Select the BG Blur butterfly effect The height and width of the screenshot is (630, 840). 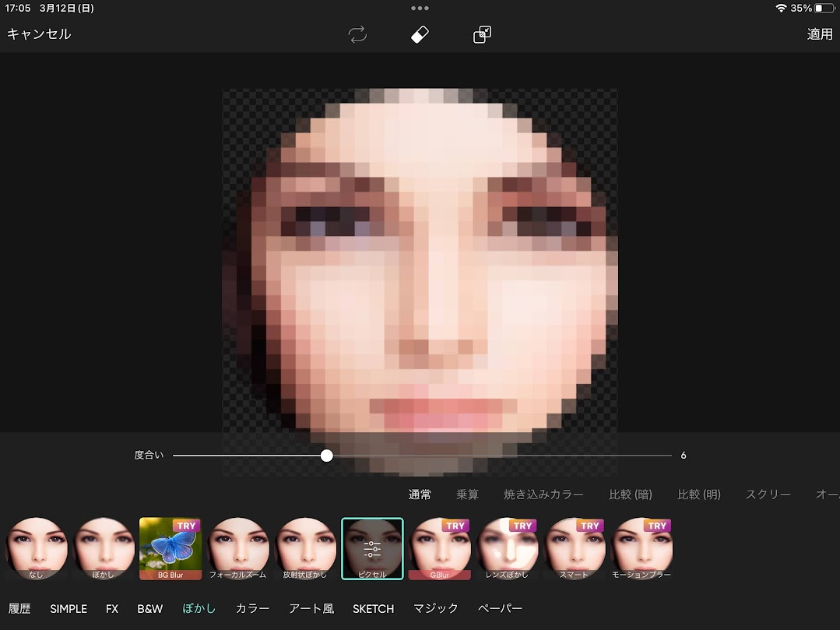point(170,548)
